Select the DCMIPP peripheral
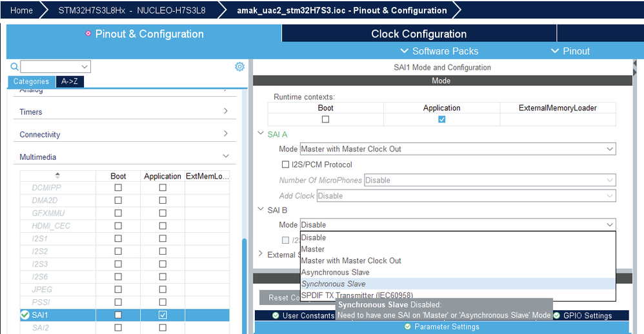This screenshot has width=644, height=334. tap(46, 188)
